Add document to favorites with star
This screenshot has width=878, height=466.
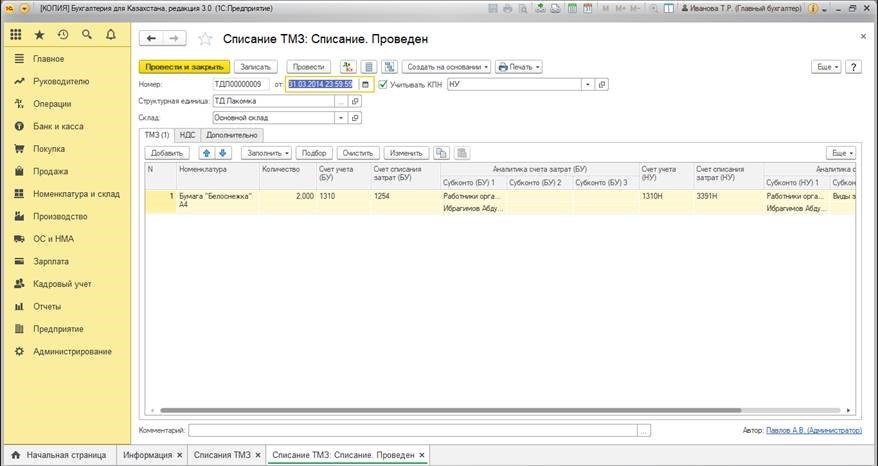(205, 39)
